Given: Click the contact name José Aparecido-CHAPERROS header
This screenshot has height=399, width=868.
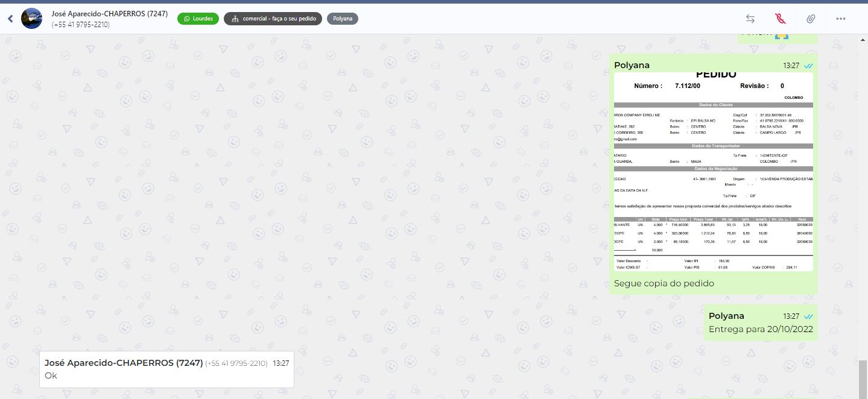Looking at the screenshot, I should pos(110,13).
